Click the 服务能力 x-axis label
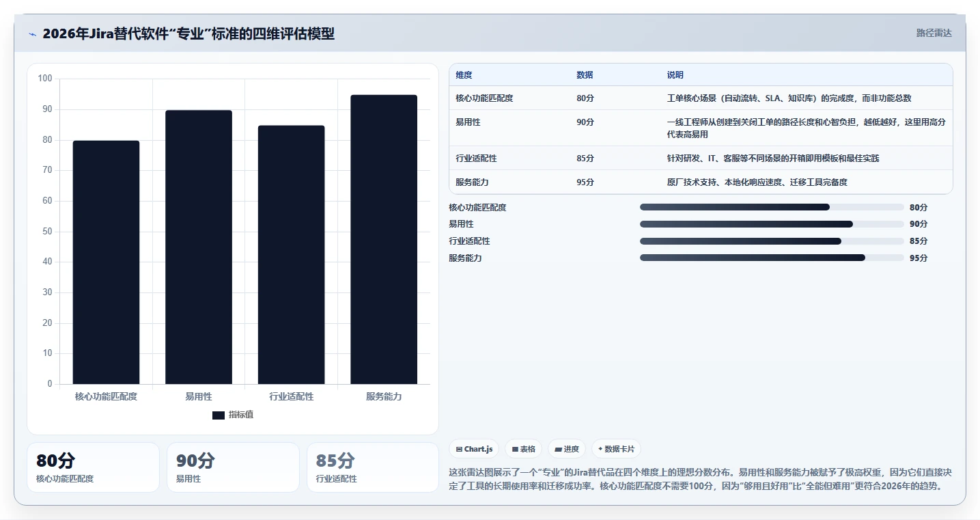 tap(384, 396)
